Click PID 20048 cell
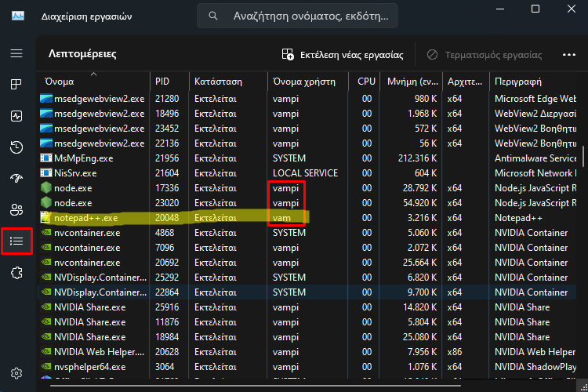Viewport: 588px width, 392px height. click(167, 218)
